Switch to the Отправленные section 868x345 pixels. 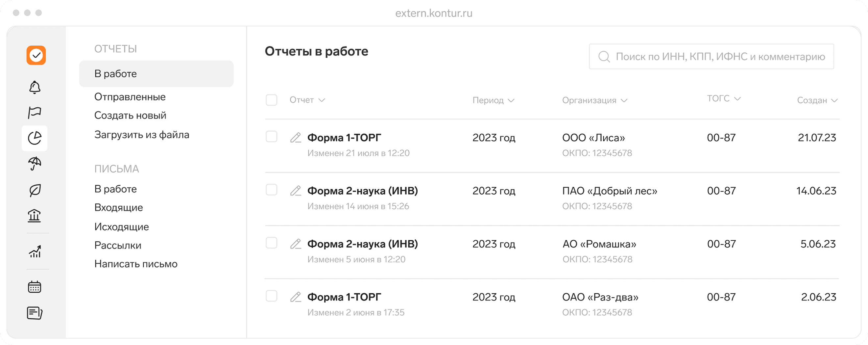coord(130,97)
